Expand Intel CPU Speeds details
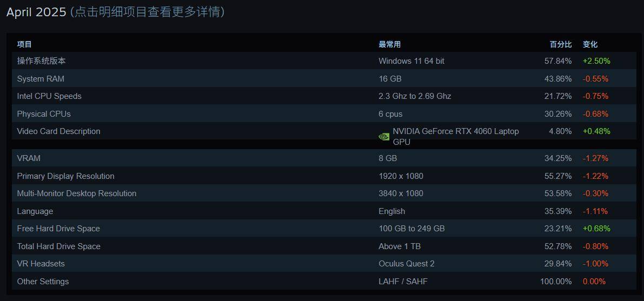Viewport: 644px width, 301px height. click(324, 96)
